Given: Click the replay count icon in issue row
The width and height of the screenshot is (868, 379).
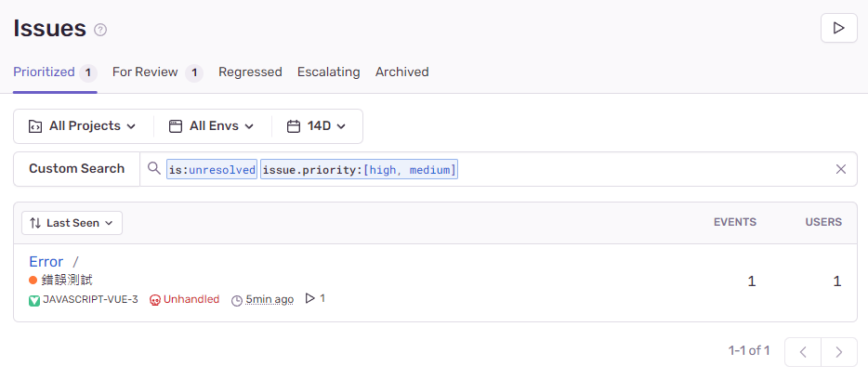Looking at the screenshot, I should (310, 298).
